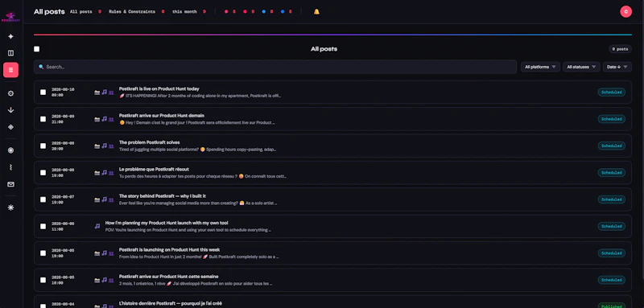Click Scheduled badge on 'The problem Postkraft solves'
Viewport: 644px width, 308px height.
[x=611, y=146]
